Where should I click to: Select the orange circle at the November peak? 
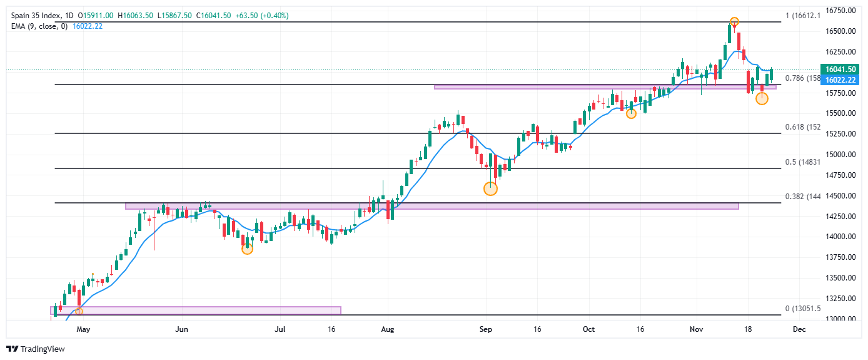pos(734,22)
